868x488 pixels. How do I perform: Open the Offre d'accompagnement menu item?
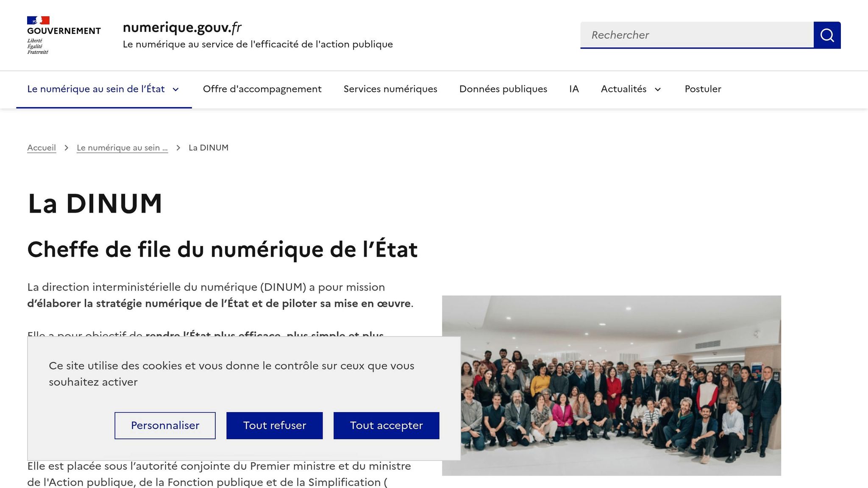[x=262, y=89]
